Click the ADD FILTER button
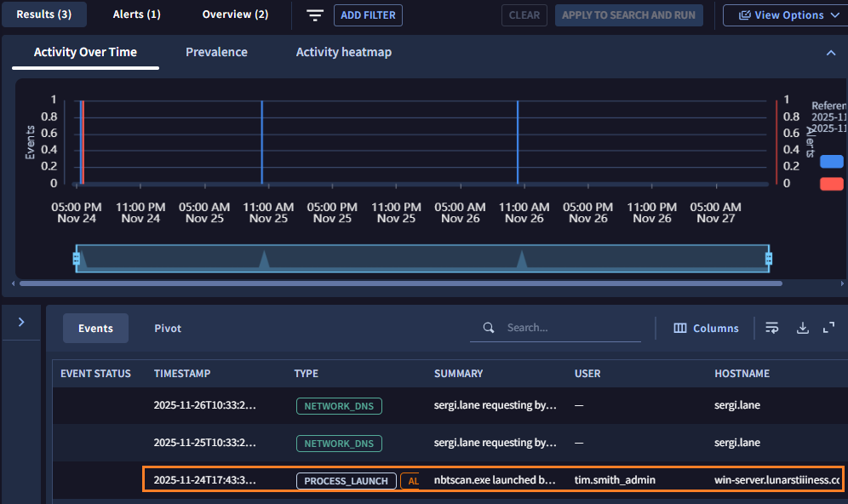 pos(368,15)
